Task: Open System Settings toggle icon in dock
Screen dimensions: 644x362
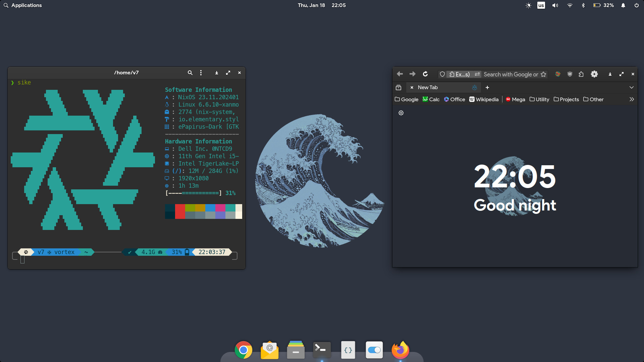Action: (374, 350)
